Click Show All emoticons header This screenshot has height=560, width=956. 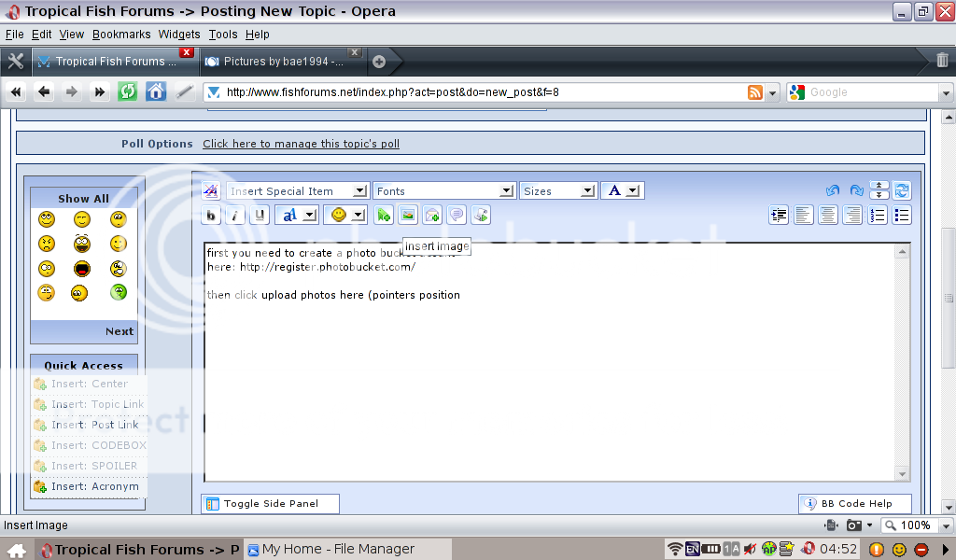(83, 199)
